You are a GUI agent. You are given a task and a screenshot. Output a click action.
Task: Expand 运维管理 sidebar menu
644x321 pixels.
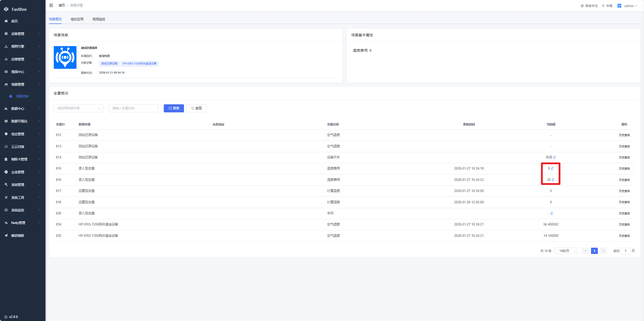click(23, 59)
